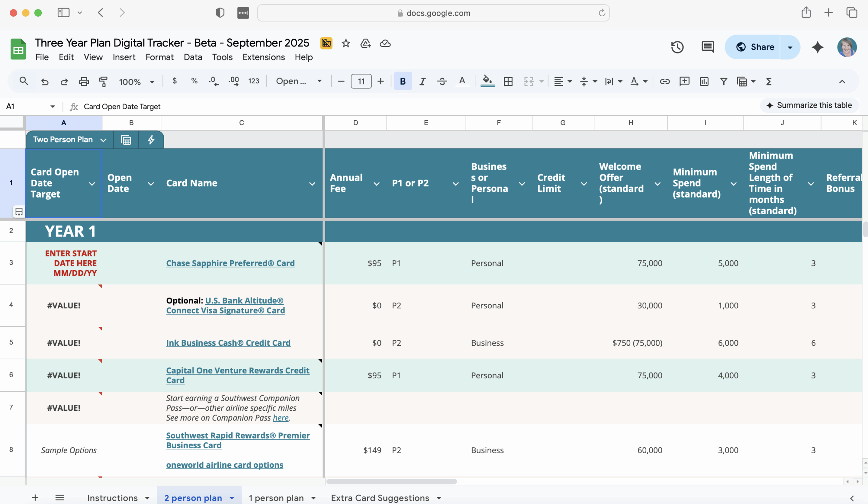The image size is (868, 504).
Task: Open the Functions sigma menu
Action: coord(769,82)
